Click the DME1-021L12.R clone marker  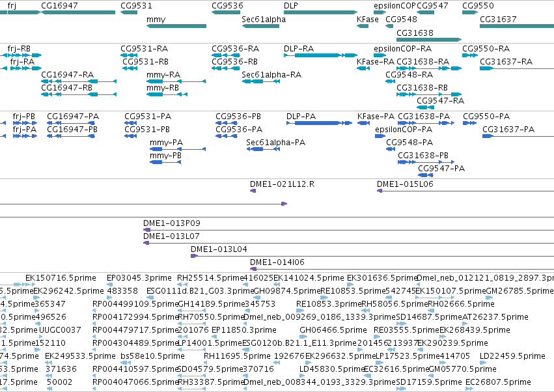coord(253,191)
